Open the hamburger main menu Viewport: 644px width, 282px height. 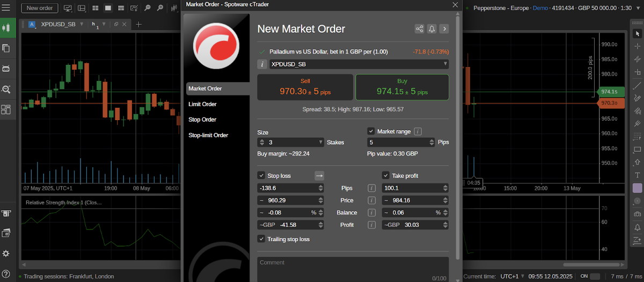click(6, 8)
